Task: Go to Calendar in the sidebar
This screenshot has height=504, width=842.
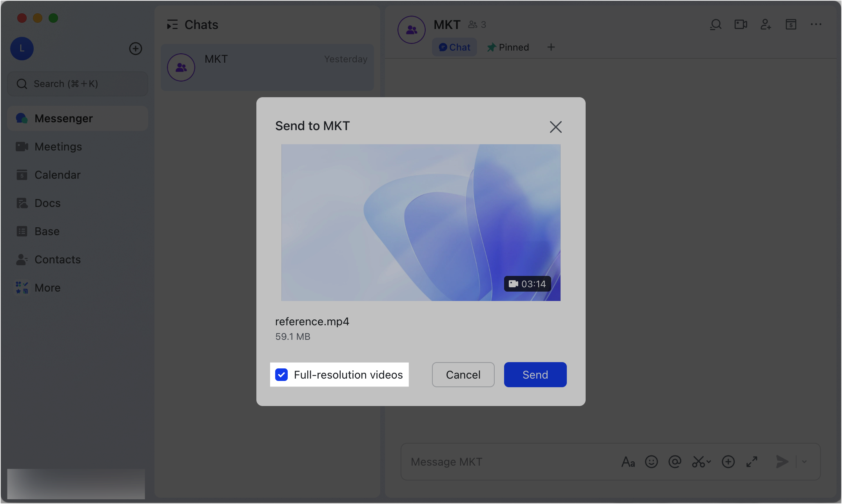Action: (77, 175)
